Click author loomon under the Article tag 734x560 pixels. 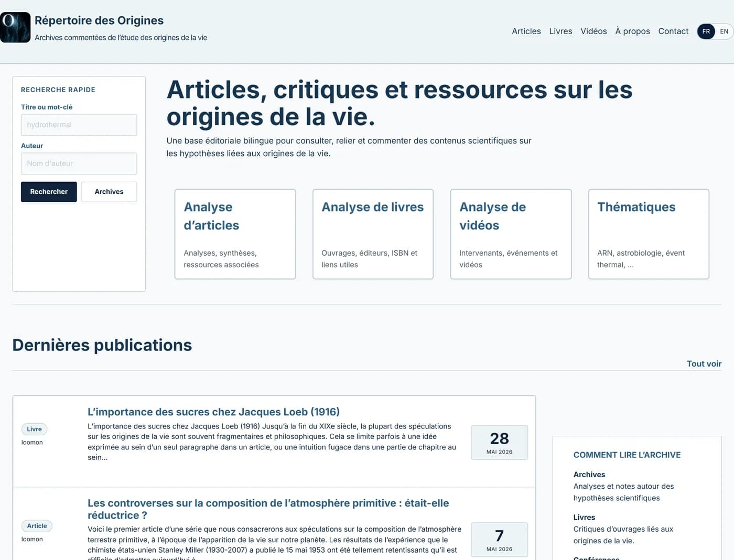pyautogui.click(x=32, y=539)
